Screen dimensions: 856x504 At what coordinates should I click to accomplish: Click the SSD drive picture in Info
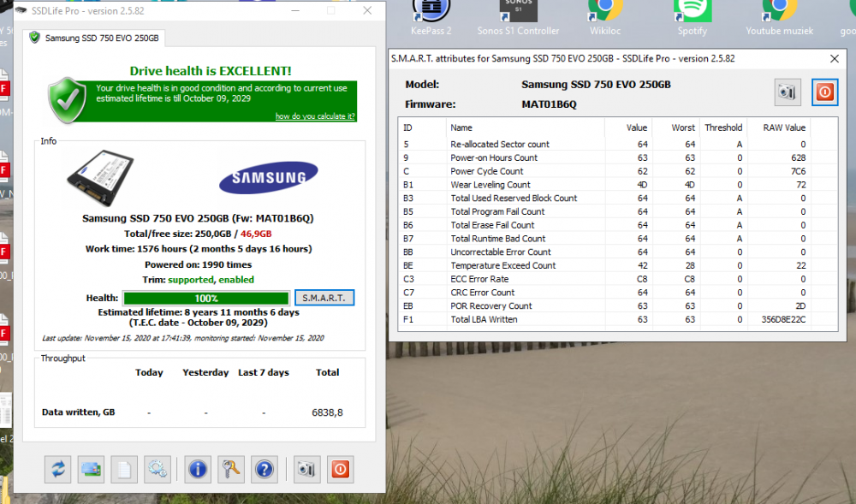(100, 178)
